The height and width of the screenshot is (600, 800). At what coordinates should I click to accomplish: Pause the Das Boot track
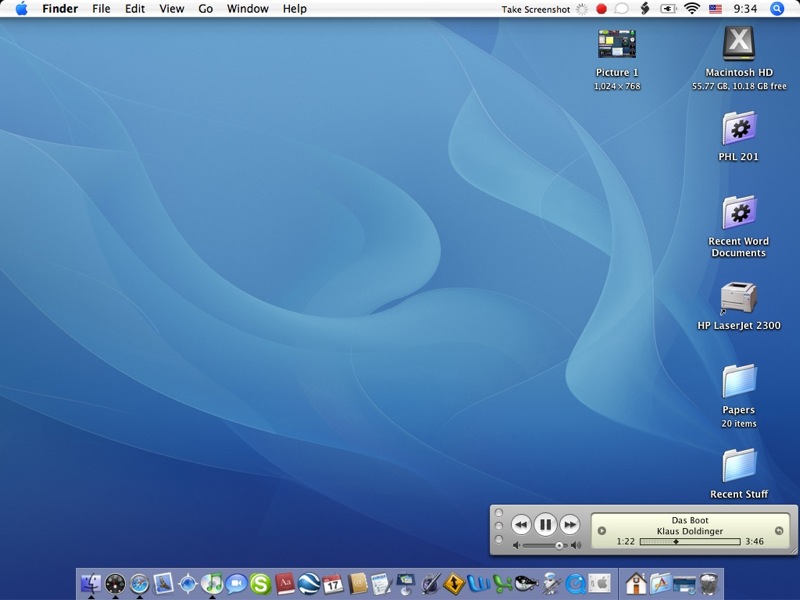[x=545, y=524]
